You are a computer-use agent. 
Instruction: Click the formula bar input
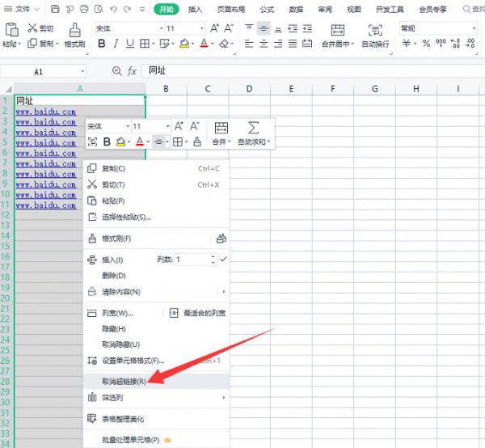(x=313, y=71)
